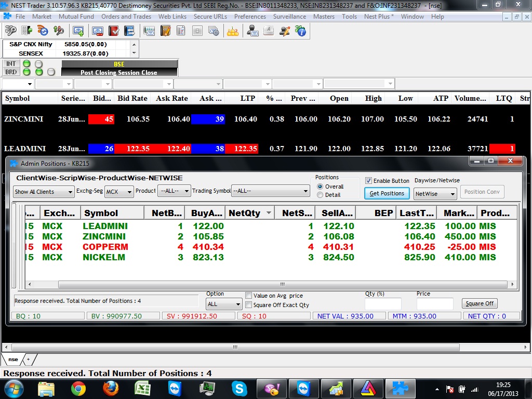This screenshot has width=532, height=399.
Task: Enable the Enable Button checkbox
Action: pos(368,180)
